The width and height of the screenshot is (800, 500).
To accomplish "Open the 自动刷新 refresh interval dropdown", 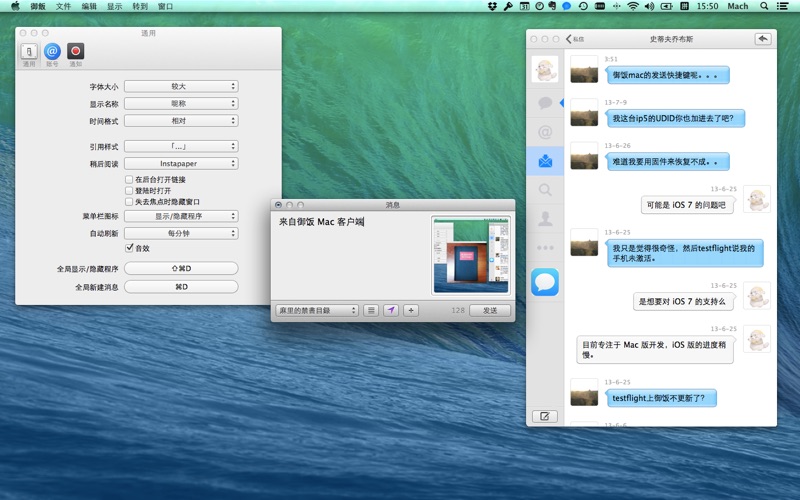I will tap(181, 233).
